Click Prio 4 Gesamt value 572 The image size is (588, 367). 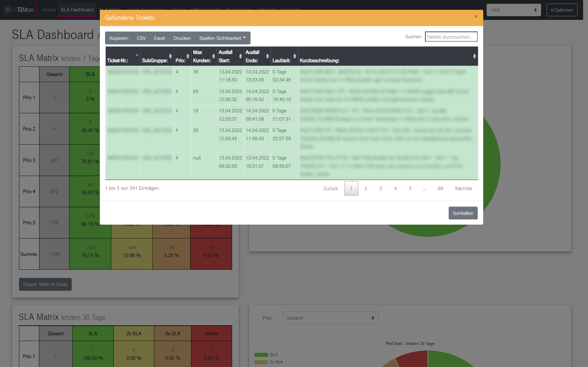(x=55, y=192)
